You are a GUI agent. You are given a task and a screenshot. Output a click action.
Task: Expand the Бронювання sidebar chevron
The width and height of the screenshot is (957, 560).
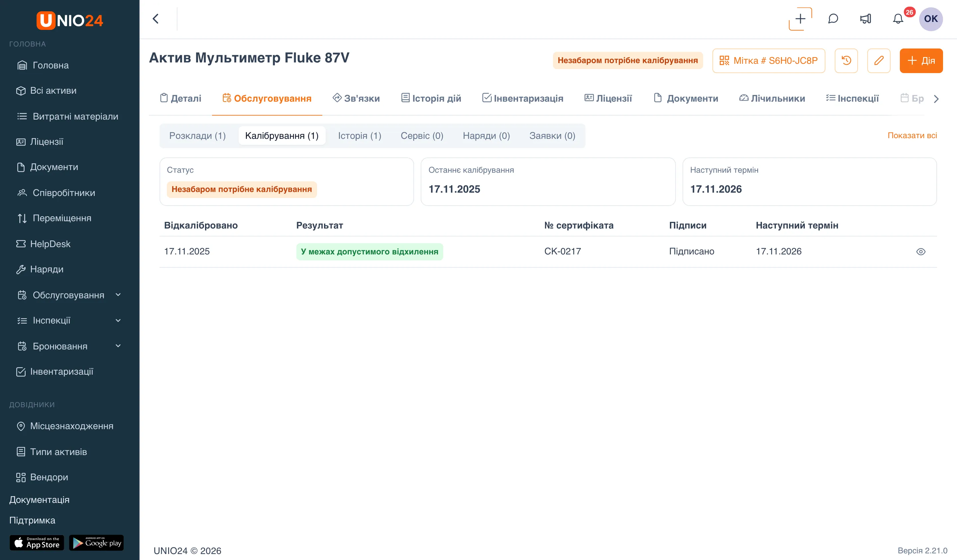(118, 346)
